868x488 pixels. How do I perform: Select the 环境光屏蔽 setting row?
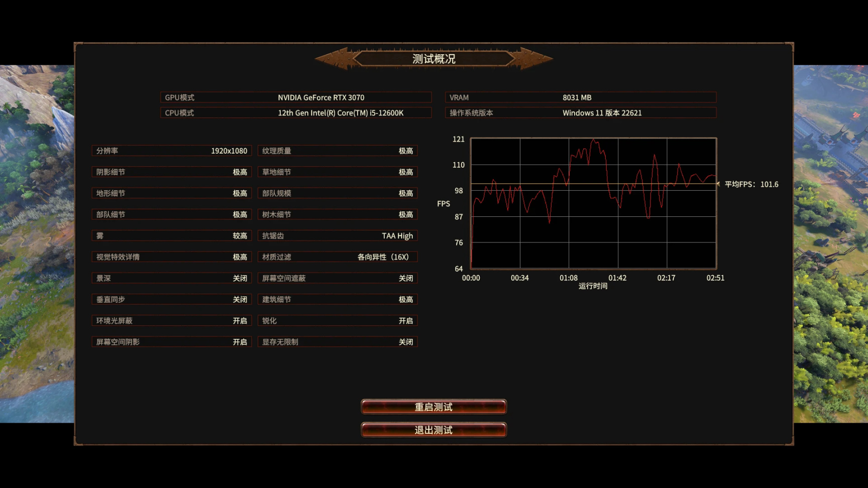(171, 321)
